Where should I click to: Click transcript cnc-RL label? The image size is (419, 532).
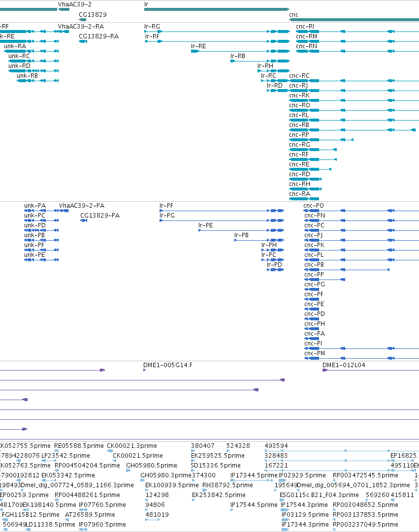(x=299, y=115)
